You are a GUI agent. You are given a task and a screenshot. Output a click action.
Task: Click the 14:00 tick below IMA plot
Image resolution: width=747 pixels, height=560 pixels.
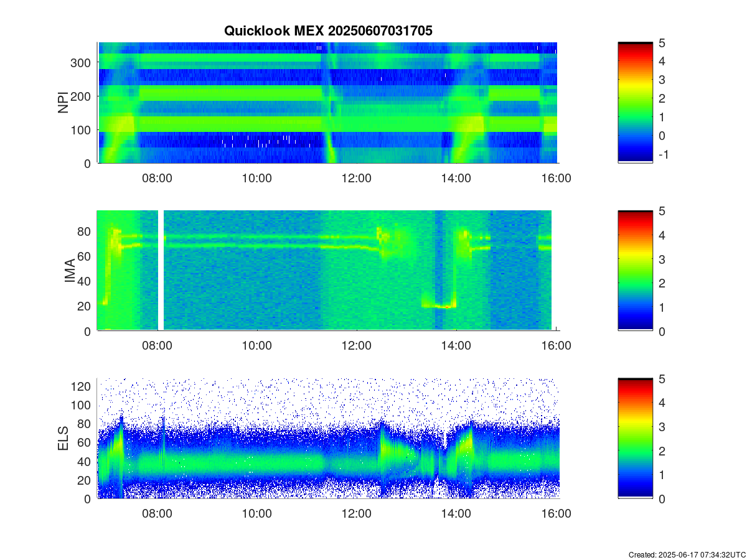pyautogui.click(x=456, y=346)
